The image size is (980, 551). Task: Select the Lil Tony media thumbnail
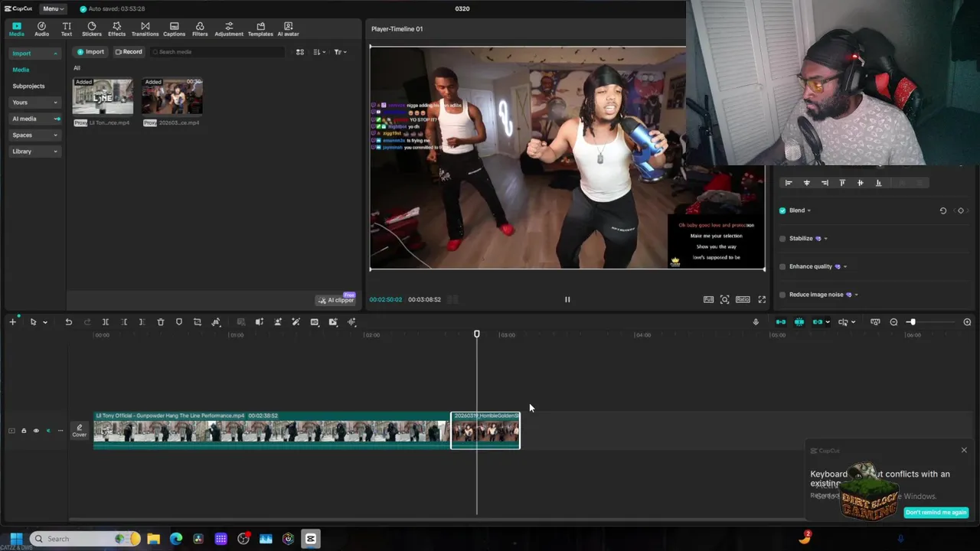point(103,96)
